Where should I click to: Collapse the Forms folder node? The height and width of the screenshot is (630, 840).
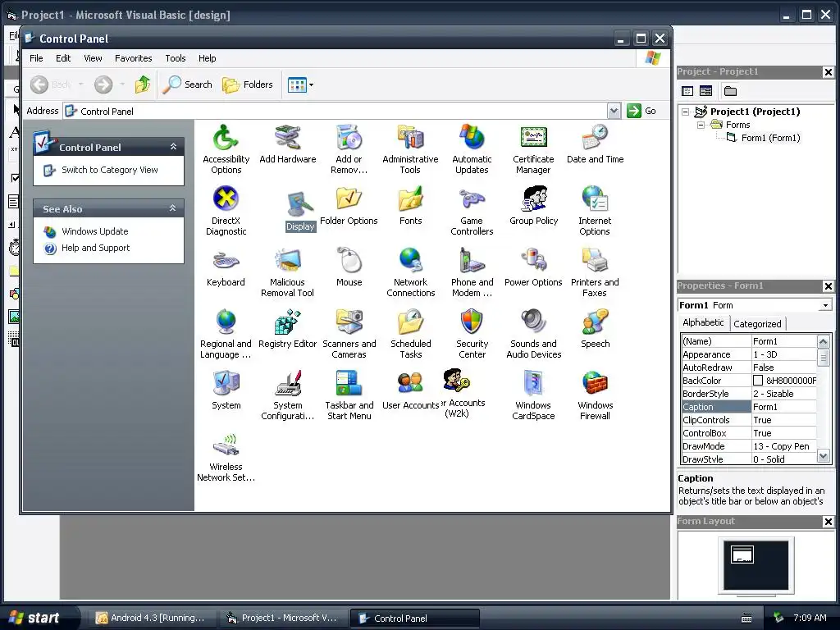701,125
